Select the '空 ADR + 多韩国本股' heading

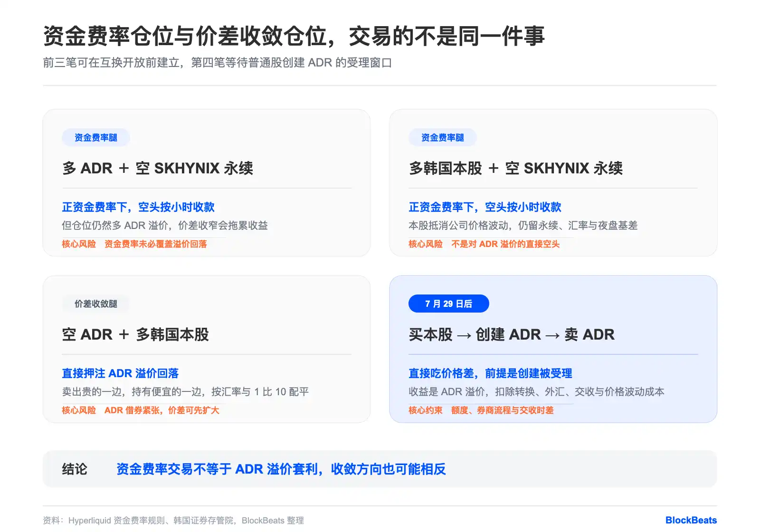(135, 334)
